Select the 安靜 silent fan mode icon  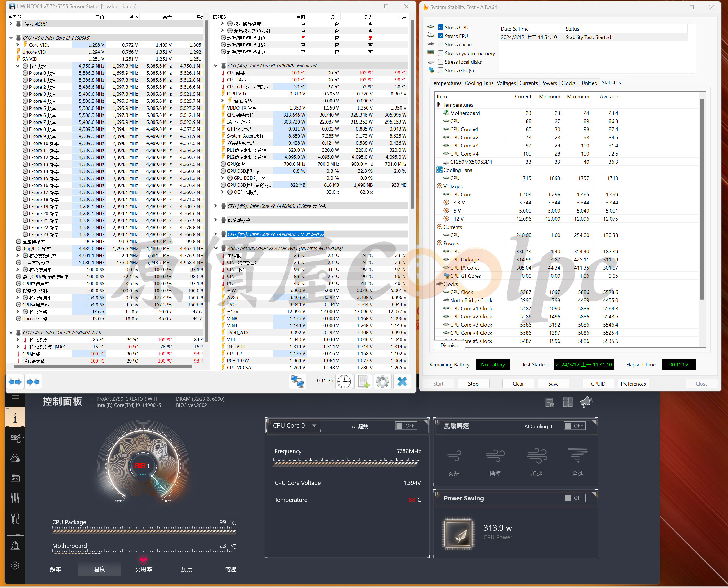[454, 456]
